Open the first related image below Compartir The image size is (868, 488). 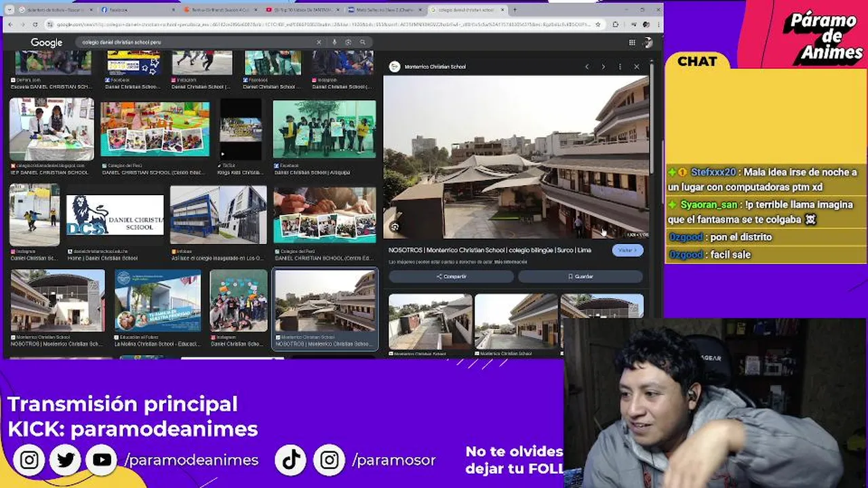click(431, 322)
